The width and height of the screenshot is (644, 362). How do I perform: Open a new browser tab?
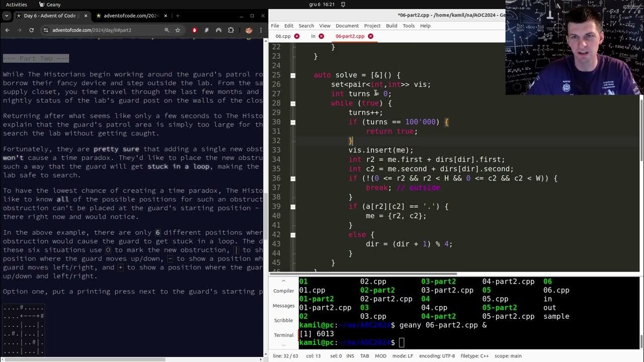click(178, 16)
